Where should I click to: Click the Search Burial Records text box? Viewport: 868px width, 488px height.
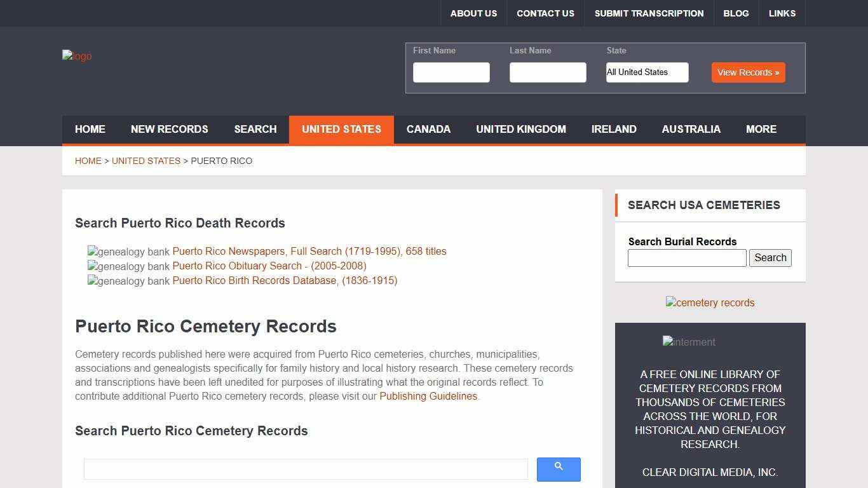(x=686, y=257)
